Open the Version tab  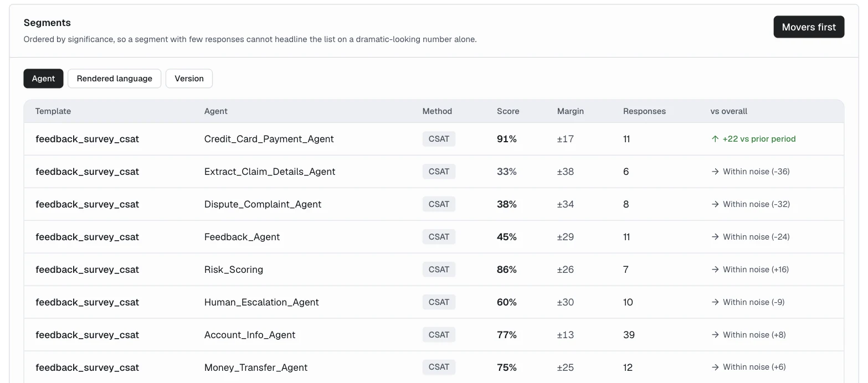click(x=189, y=79)
